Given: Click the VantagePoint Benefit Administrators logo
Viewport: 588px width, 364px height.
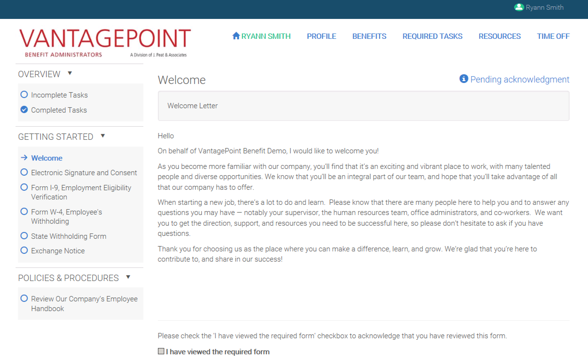Looking at the screenshot, I should pyautogui.click(x=105, y=43).
